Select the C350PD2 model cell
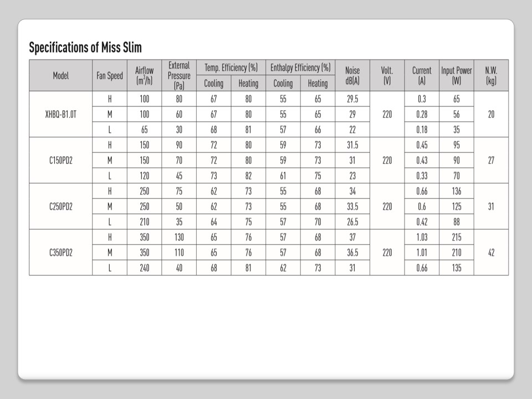Image resolution: width=532 pixels, height=399 pixels. [61, 252]
